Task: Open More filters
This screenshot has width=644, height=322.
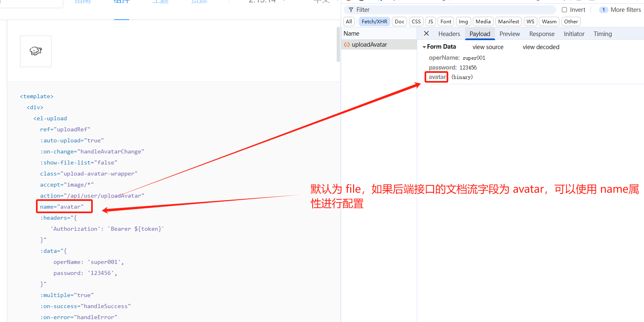Action: pos(620,10)
